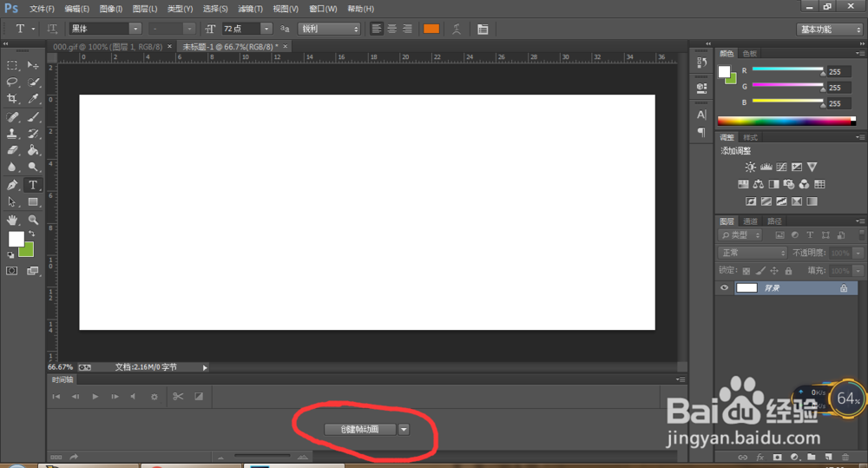This screenshot has height=468, width=868.
Task: Switch to the 000.gif document tab
Action: pyautogui.click(x=108, y=47)
